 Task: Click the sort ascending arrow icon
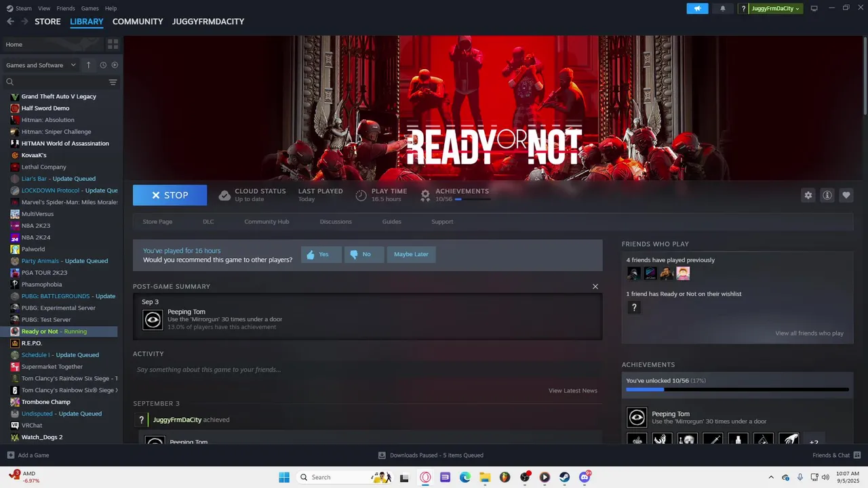click(x=88, y=65)
